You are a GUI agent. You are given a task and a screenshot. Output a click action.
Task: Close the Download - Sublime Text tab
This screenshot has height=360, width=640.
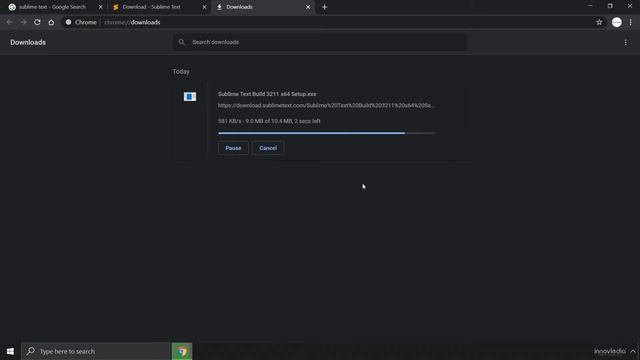coord(204,7)
